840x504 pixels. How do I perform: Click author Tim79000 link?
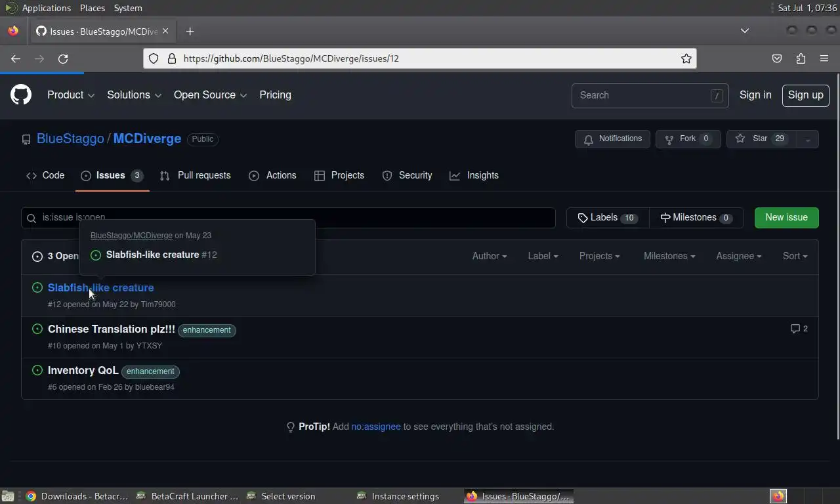point(158,304)
